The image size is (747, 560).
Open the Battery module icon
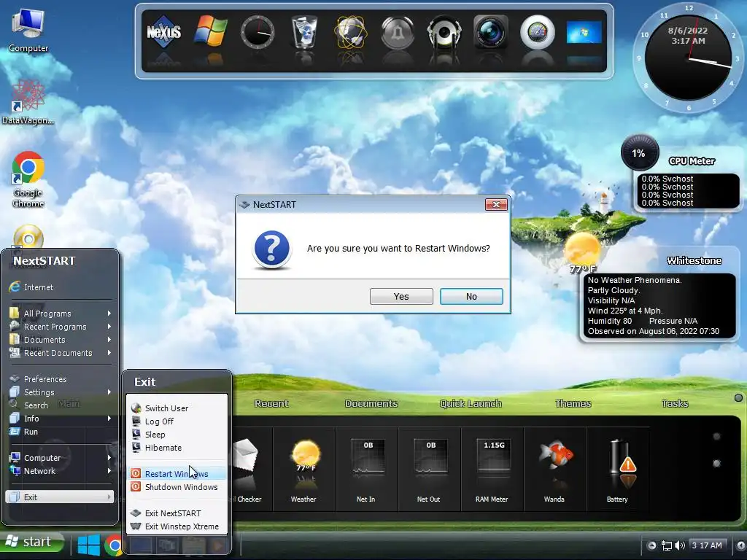(618, 470)
